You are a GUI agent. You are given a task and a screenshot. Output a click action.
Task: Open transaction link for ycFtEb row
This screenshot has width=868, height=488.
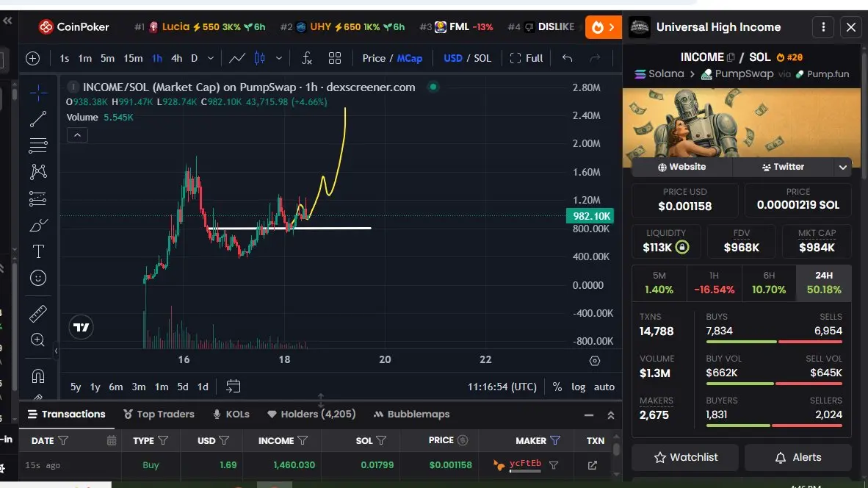(x=593, y=465)
